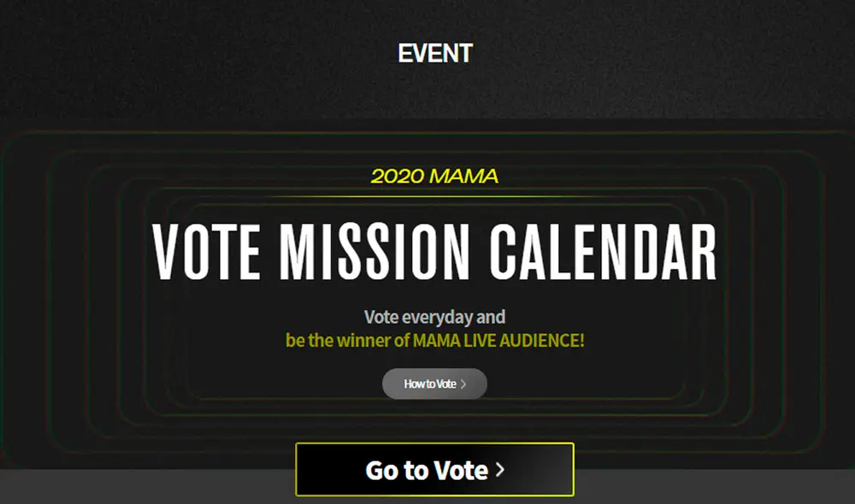Expand the vote instructions via How to Vote
Image resolution: width=855 pixels, height=504 pixels.
coord(434,384)
